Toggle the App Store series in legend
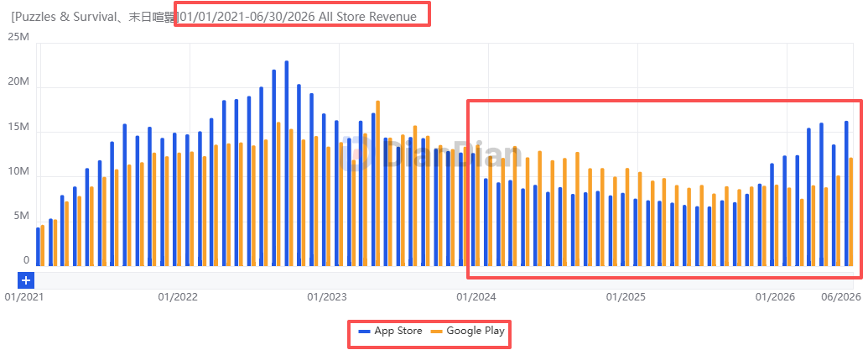The width and height of the screenshot is (868, 350). pos(390,332)
